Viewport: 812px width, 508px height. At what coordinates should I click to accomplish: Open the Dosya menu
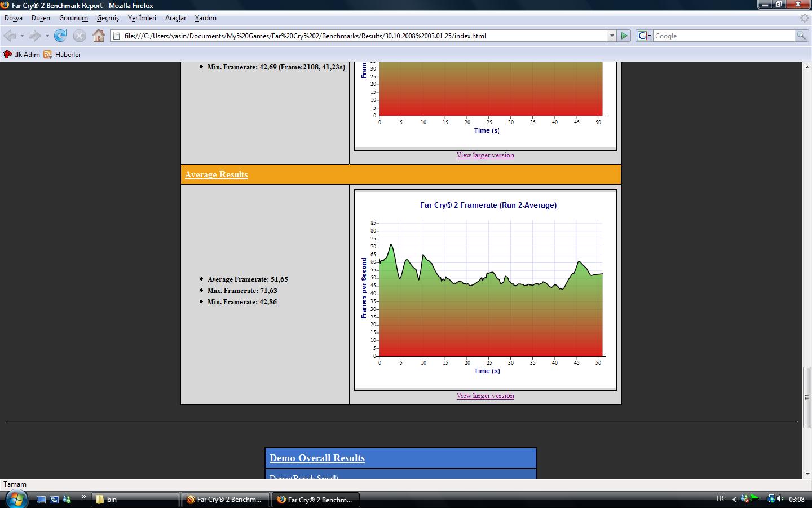(14, 18)
